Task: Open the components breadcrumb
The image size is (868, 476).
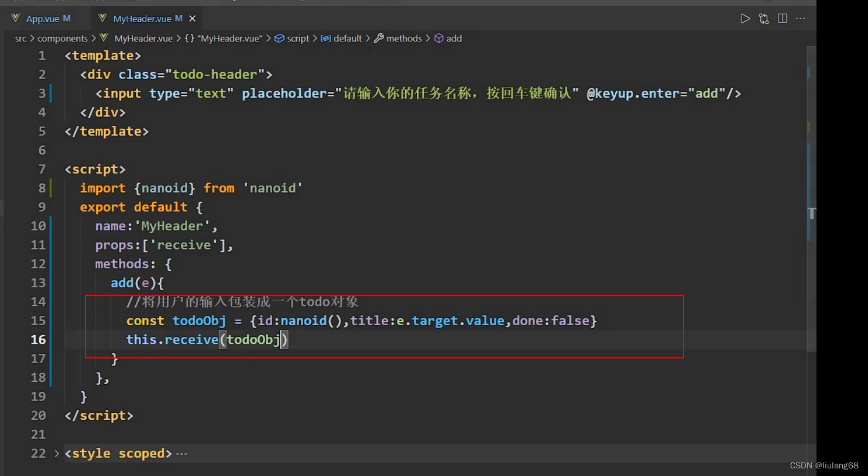Action: click(63, 39)
